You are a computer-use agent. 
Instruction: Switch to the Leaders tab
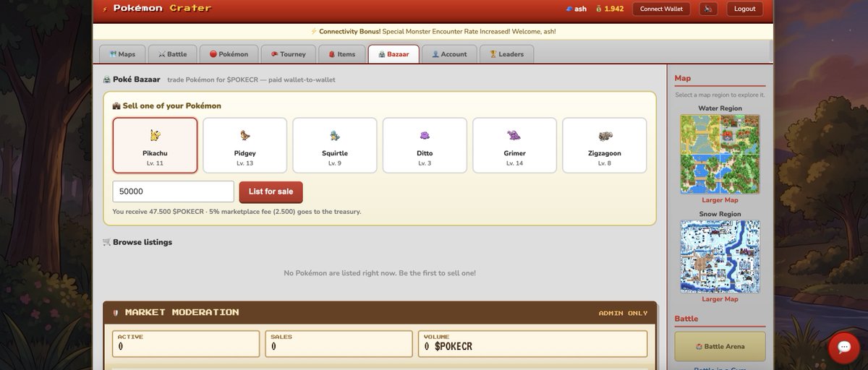[506, 54]
